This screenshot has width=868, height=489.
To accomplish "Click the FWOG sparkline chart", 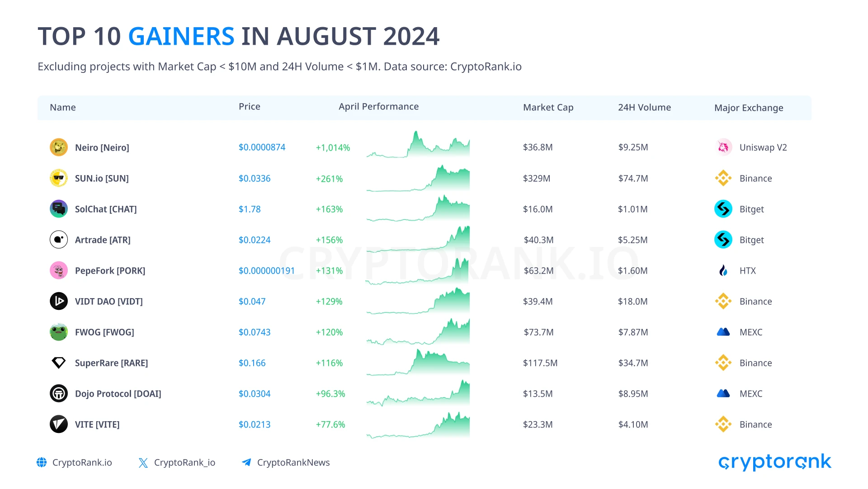I will (x=418, y=332).
